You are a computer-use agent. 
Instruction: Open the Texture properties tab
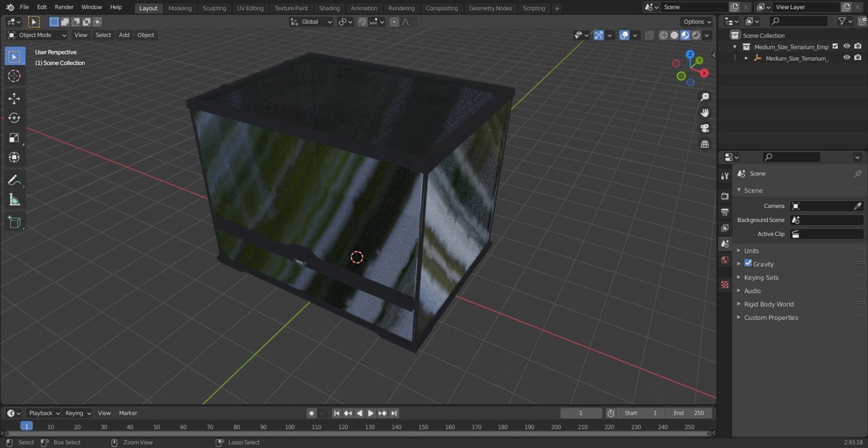[x=725, y=284]
